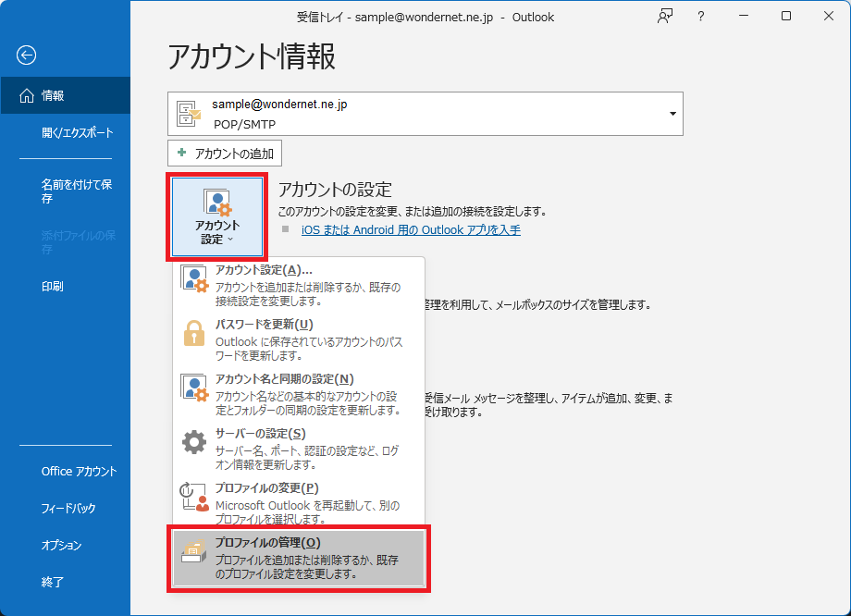Choose 名前を付けて保存 in sidebar
Image resolution: width=851 pixels, height=616 pixels.
click(77, 191)
